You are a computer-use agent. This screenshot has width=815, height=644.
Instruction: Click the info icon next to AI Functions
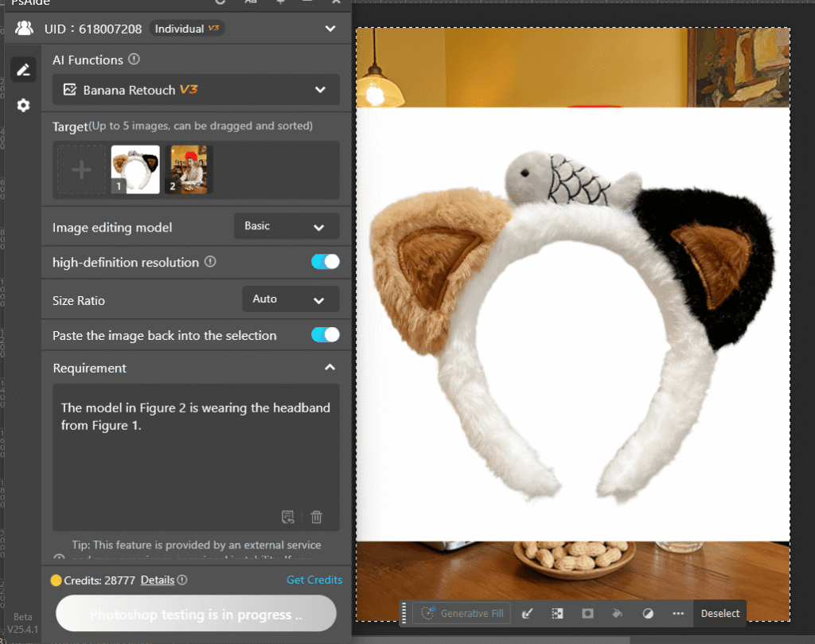click(135, 60)
